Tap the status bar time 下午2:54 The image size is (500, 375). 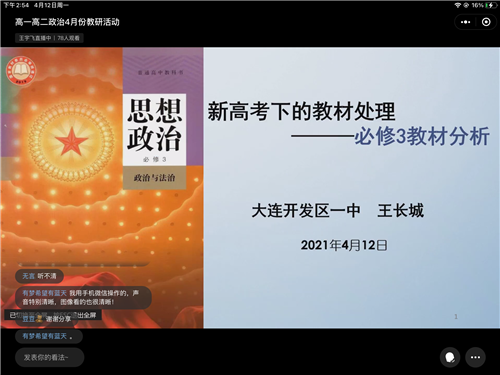coord(16,5)
